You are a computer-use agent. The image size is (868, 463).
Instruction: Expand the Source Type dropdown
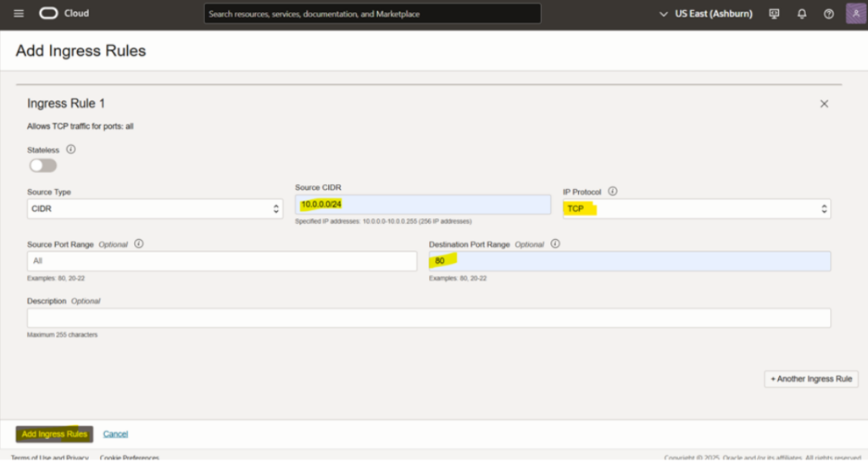(155, 209)
